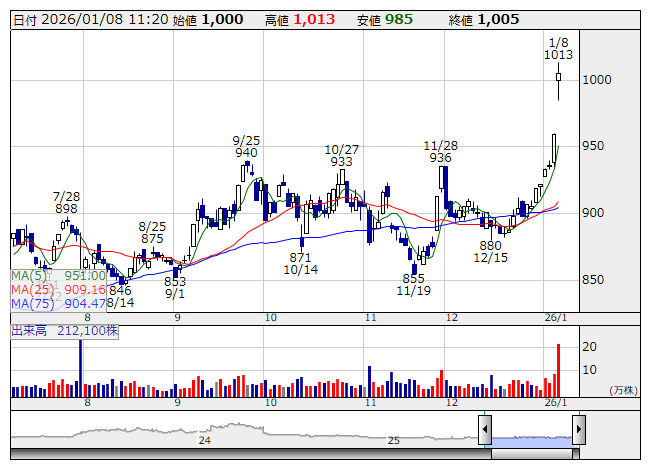
Task: Click the 11/19 855 low label
Action: (x=413, y=284)
